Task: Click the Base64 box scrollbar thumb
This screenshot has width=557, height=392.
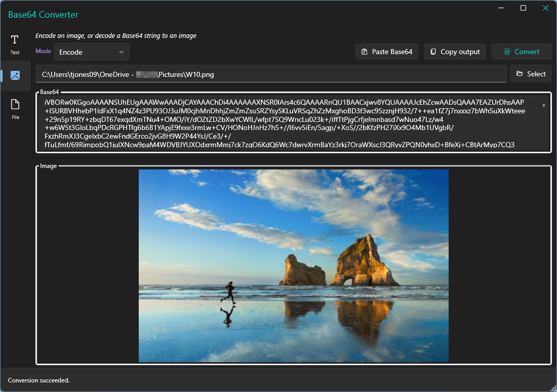Action: [x=543, y=105]
